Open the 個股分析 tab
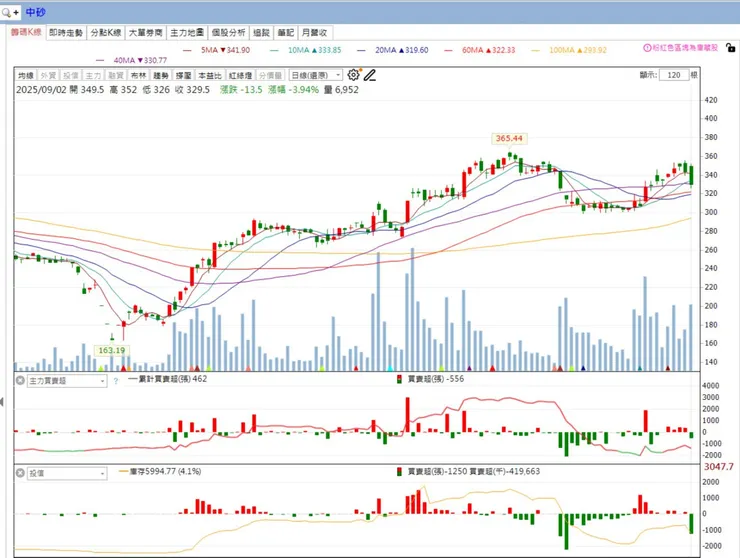The image size is (740, 558). 228,33
